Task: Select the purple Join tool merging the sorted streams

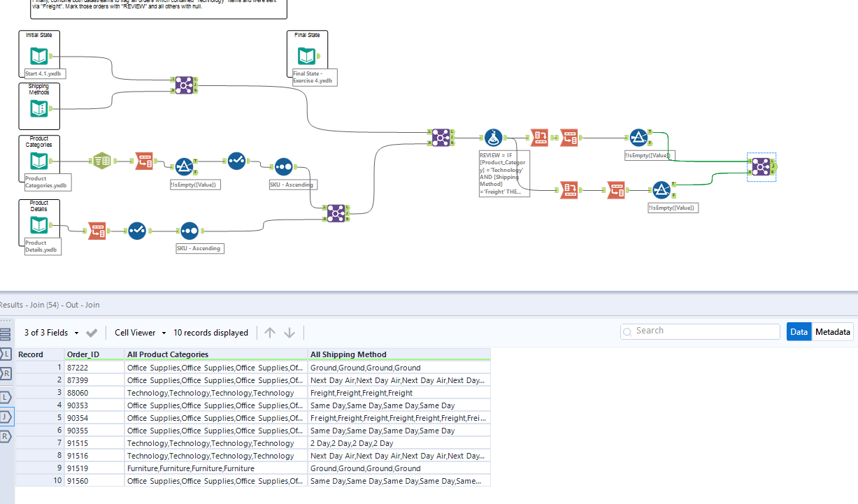Action: (x=336, y=213)
